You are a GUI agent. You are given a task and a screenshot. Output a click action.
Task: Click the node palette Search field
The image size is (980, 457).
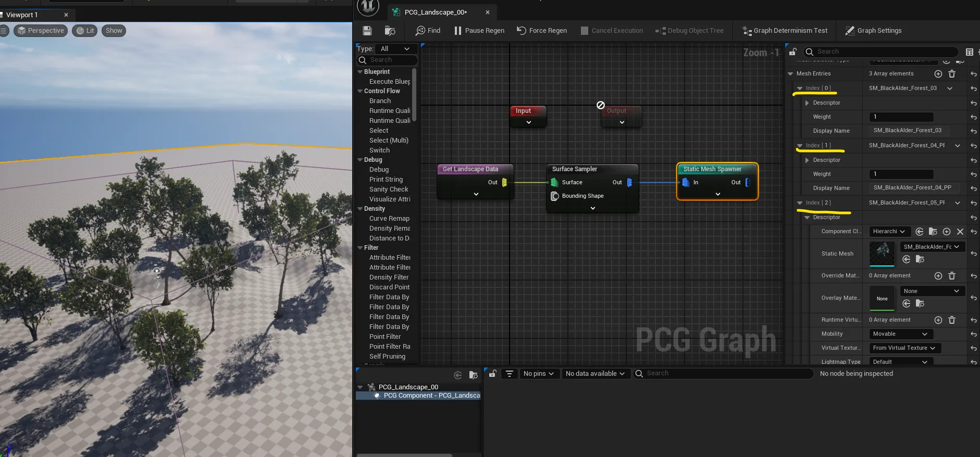click(388, 60)
